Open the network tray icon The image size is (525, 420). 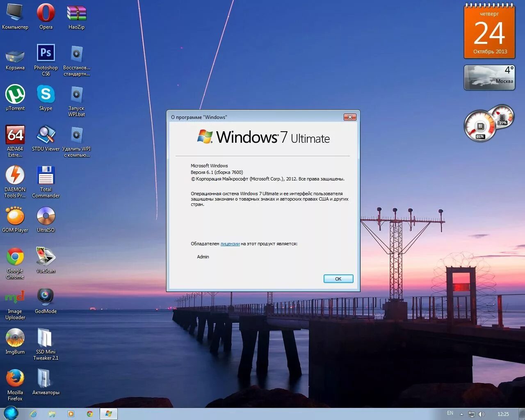coord(472,414)
